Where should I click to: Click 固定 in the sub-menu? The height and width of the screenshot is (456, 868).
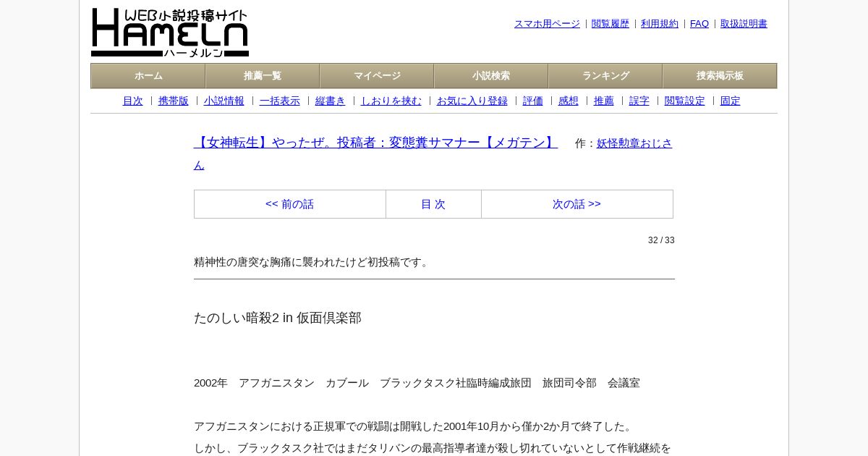click(x=731, y=101)
